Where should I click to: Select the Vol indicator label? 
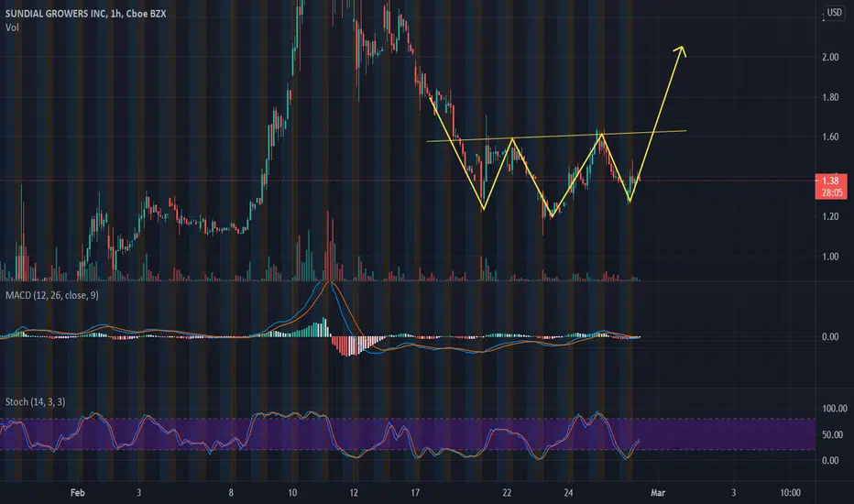click(12, 27)
